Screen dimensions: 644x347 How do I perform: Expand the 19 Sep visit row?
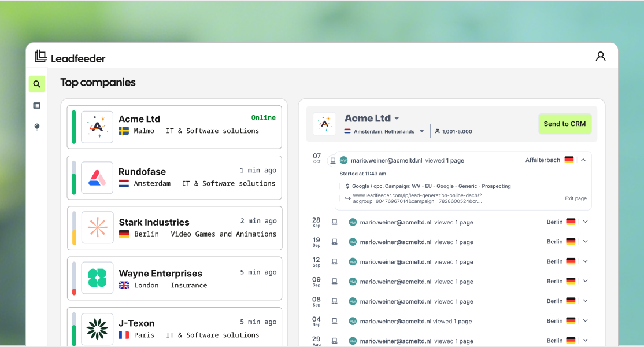tap(585, 242)
